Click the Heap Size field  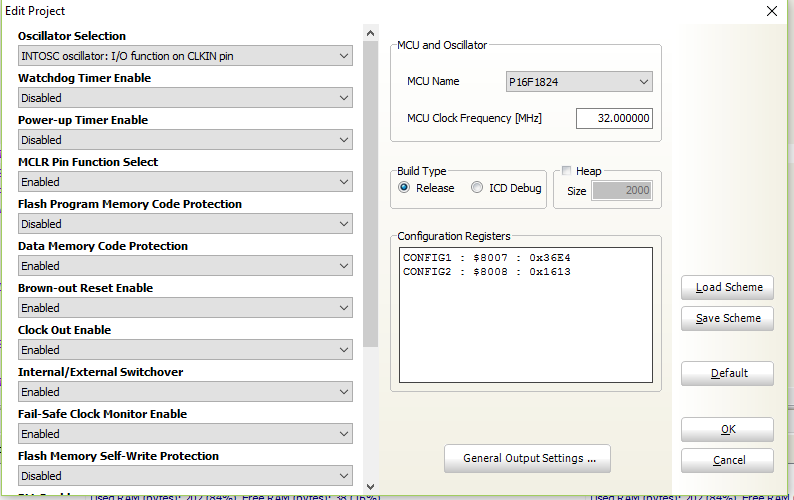click(x=622, y=190)
